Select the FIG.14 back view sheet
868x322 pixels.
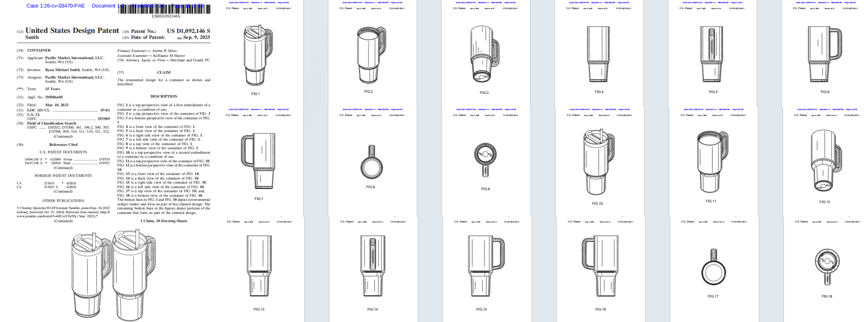[x=374, y=269]
